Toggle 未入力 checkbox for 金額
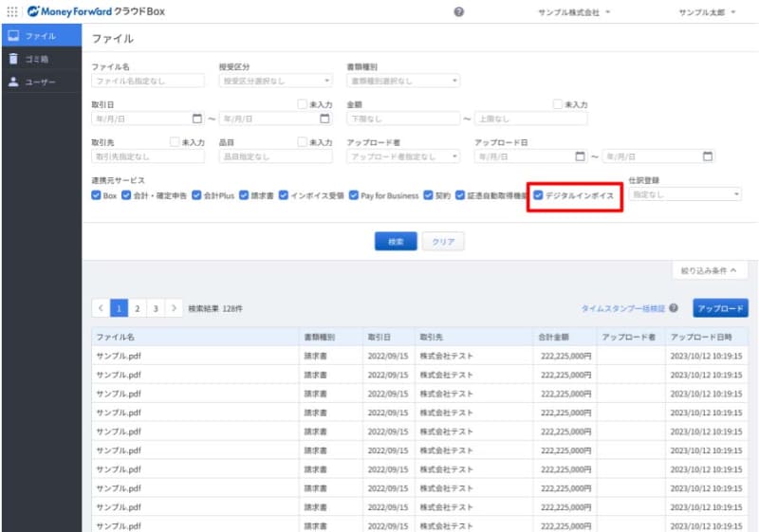This screenshot has width=759, height=532. coord(558,104)
